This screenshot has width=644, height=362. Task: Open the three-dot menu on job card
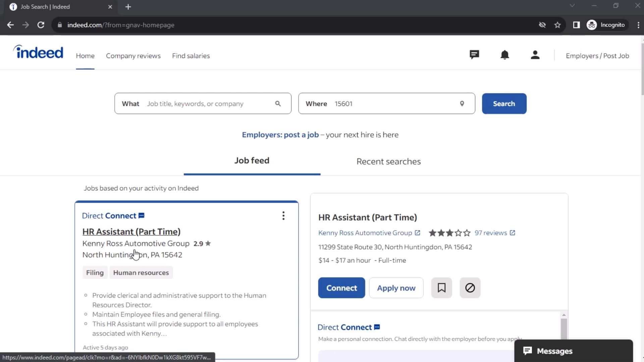coord(283,216)
